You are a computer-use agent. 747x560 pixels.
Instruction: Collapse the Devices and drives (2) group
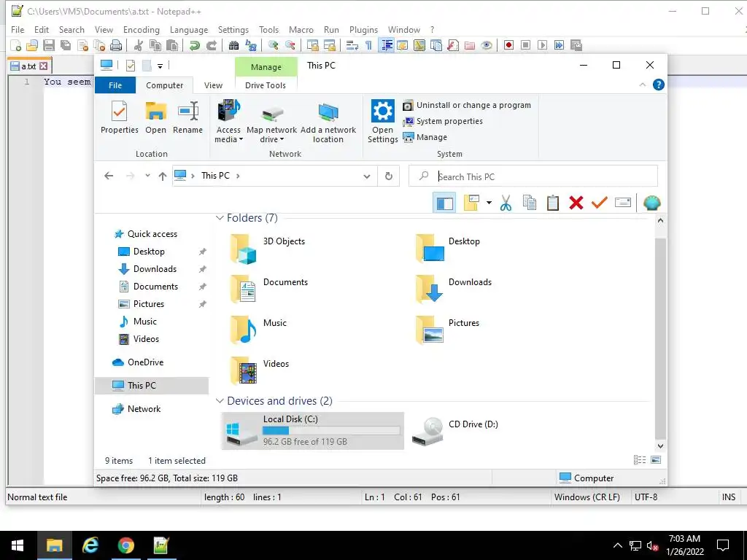[220, 401]
